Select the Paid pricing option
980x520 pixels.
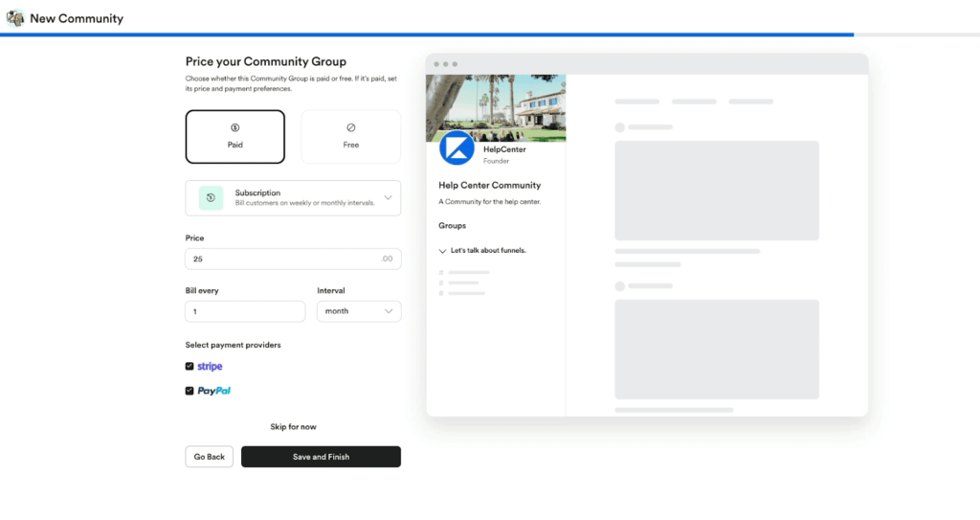pyautogui.click(x=235, y=136)
